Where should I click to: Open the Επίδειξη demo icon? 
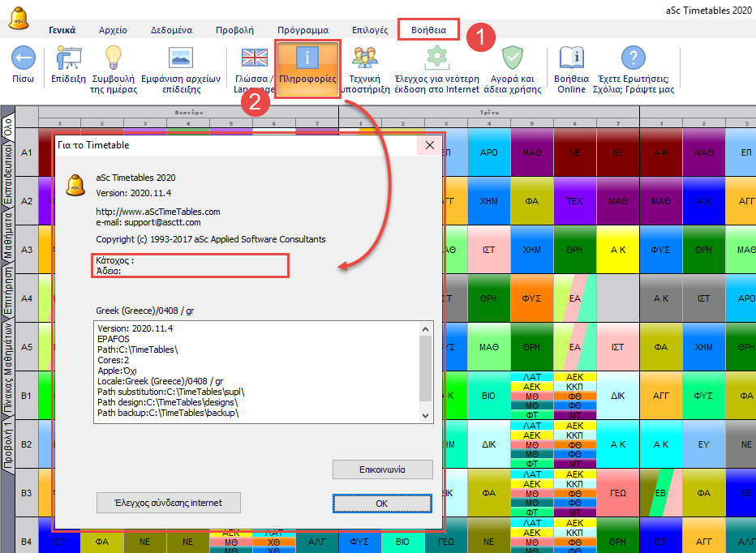(x=68, y=58)
